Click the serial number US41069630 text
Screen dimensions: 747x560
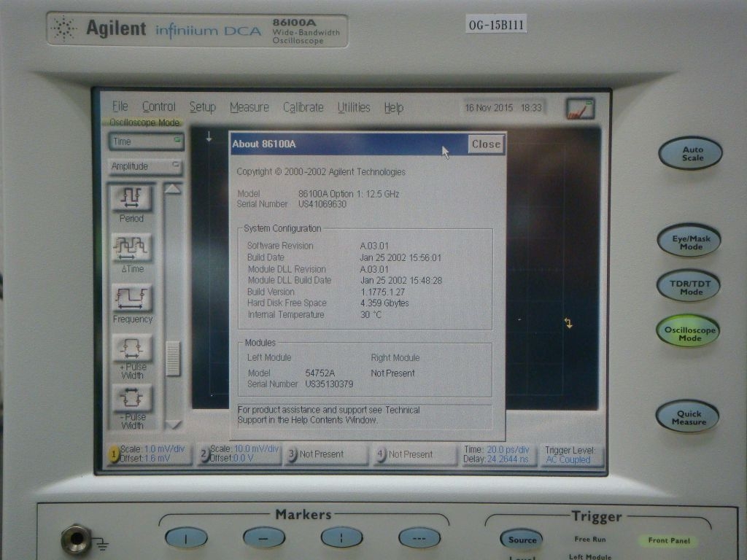tap(322, 204)
